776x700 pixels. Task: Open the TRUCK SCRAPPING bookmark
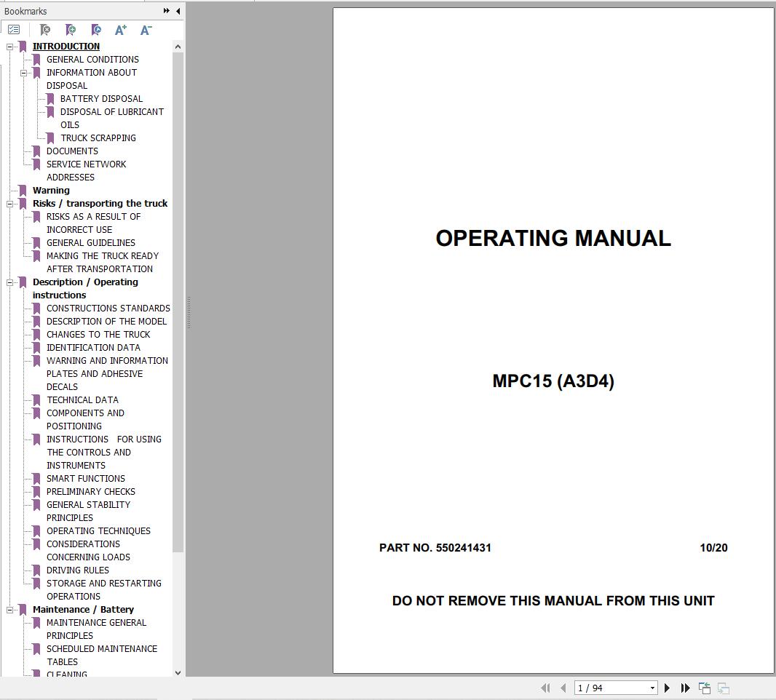pyautogui.click(x=98, y=138)
